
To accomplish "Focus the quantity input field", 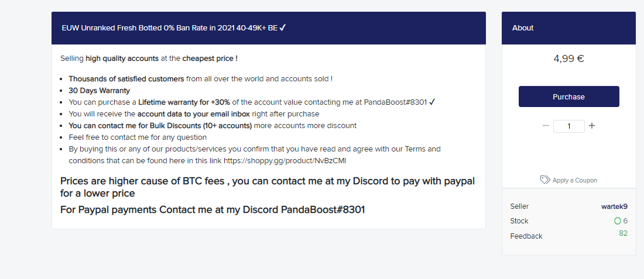I will coord(568,126).
